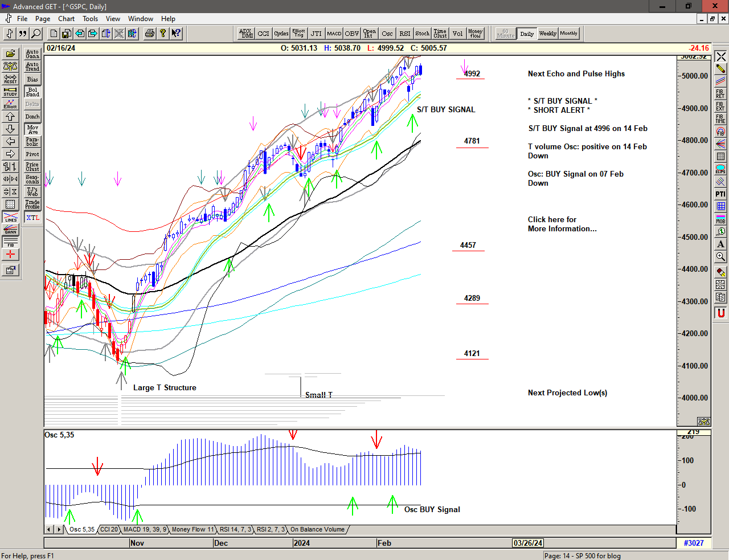This screenshot has height=560, width=729.
Task: Toggle the Bol Band study
Action: pos(32,92)
